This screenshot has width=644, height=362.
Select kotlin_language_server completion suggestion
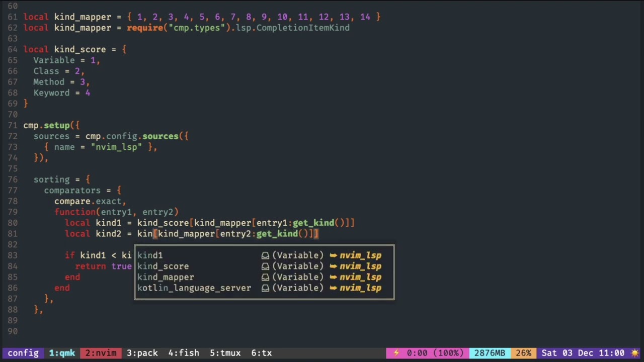click(x=264, y=288)
